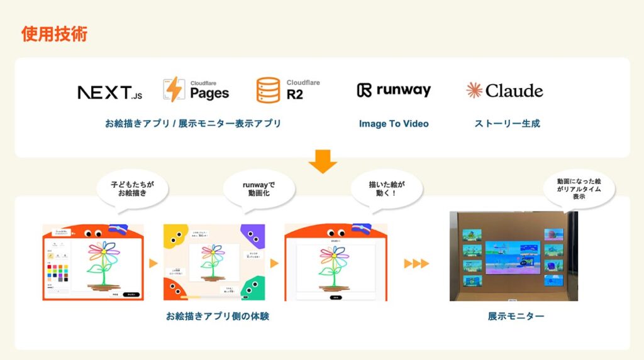Click the Cloudflare R2 orange database icon

[x=268, y=90]
